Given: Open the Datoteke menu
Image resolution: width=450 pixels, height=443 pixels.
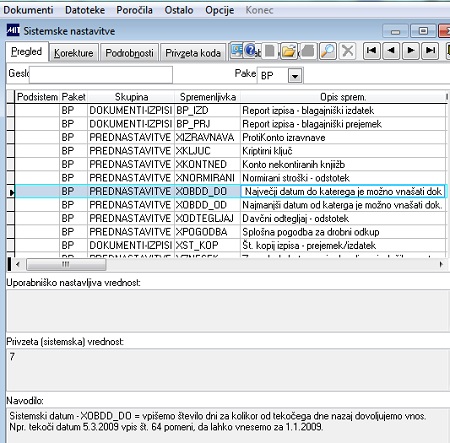Looking at the screenshot, I should click(x=85, y=10).
